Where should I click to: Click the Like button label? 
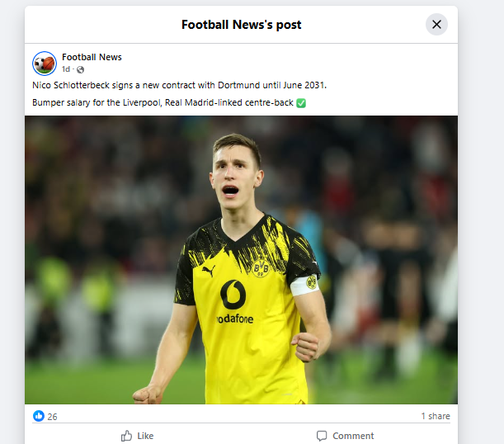[x=145, y=436]
